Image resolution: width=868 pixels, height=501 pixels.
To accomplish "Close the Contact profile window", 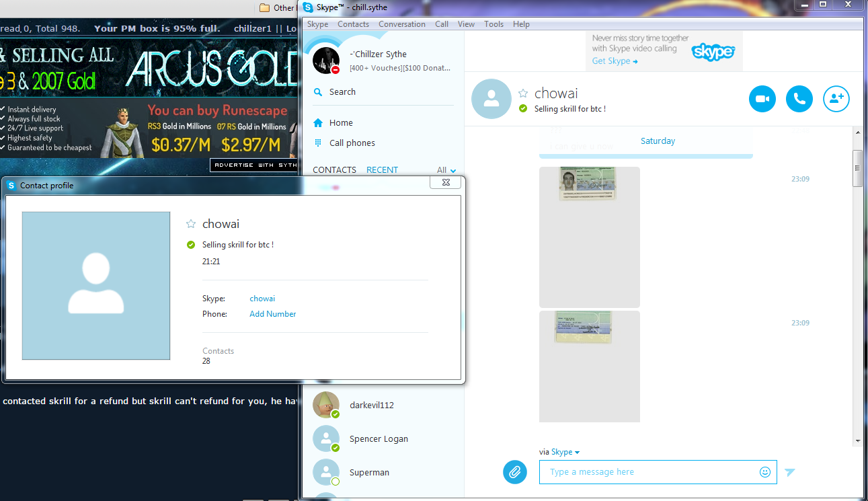I will pyautogui.click(x=445, y=182).
